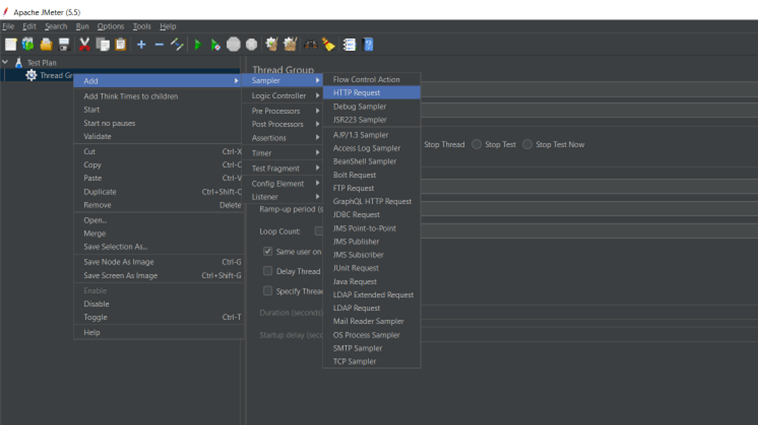Choose Flow Control Action sampler
This screenshot has height=425, width=758.
click(371, 79)
